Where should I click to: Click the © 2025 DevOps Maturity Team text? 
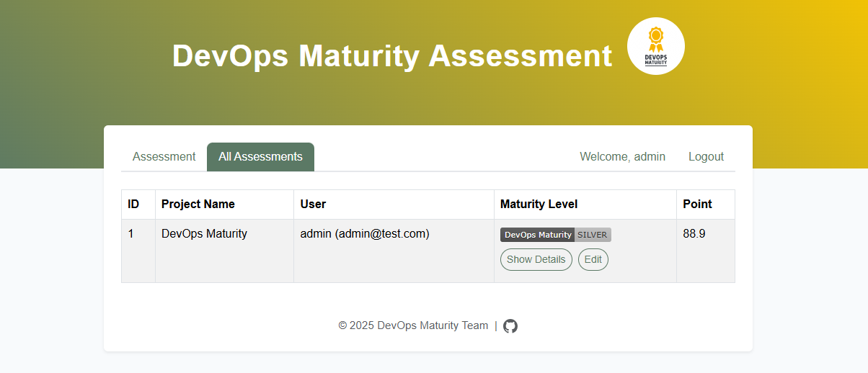coord(413,325)
